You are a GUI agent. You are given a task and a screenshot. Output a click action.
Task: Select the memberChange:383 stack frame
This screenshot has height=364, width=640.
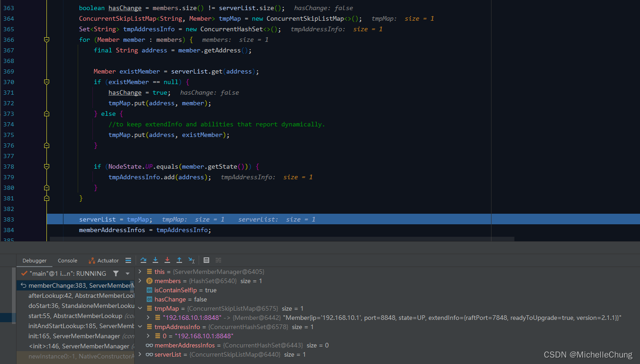(76, 285)
